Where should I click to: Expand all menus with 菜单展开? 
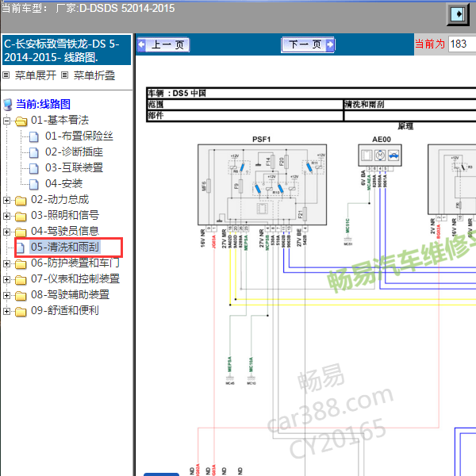coord(36,75)
